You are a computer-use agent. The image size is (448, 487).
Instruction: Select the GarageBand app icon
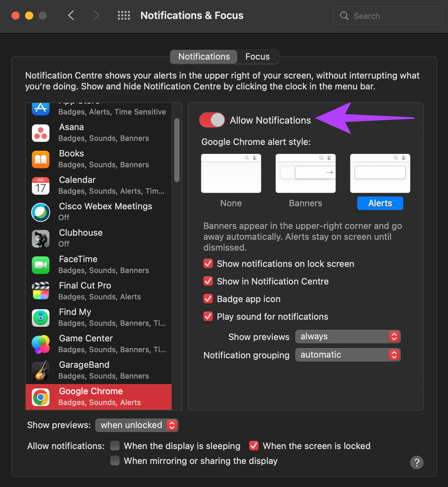point(41,370)
